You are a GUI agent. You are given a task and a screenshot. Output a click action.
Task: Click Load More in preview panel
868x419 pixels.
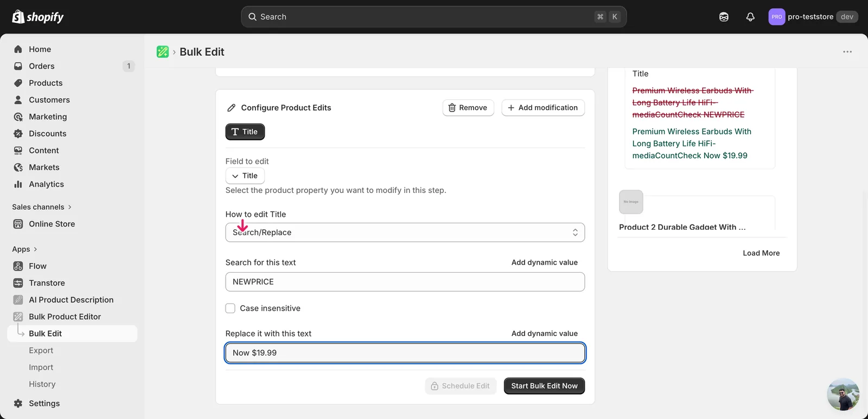click(761, 253)
